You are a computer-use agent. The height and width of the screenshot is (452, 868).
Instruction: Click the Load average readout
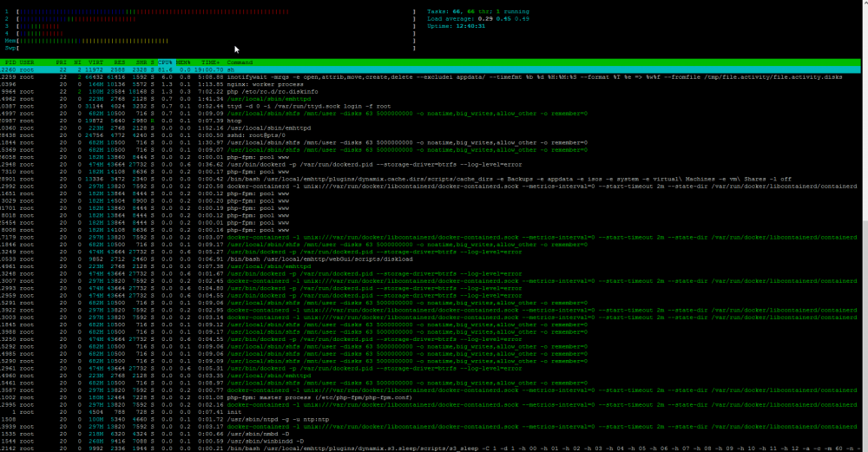(x=477, y=19)
